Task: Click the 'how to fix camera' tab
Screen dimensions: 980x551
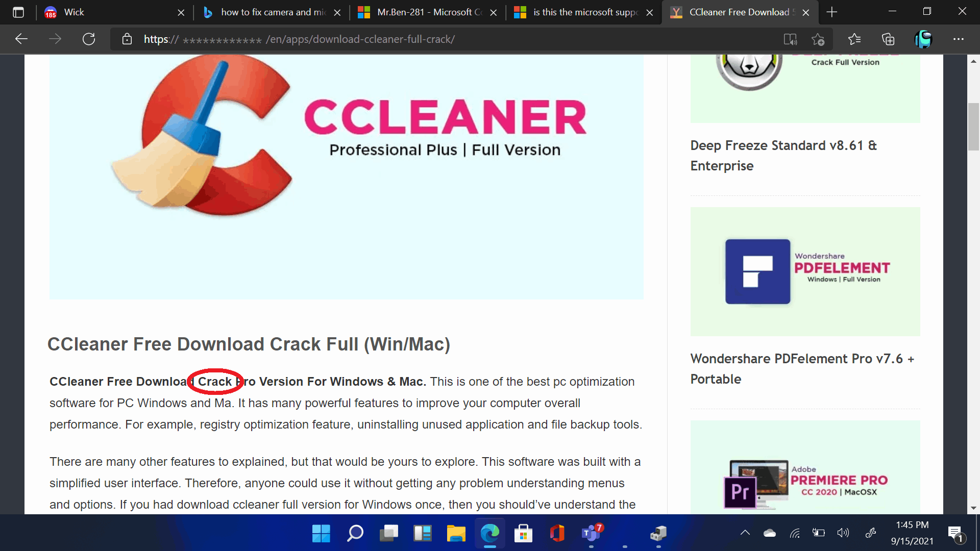Action: [268, 12]
